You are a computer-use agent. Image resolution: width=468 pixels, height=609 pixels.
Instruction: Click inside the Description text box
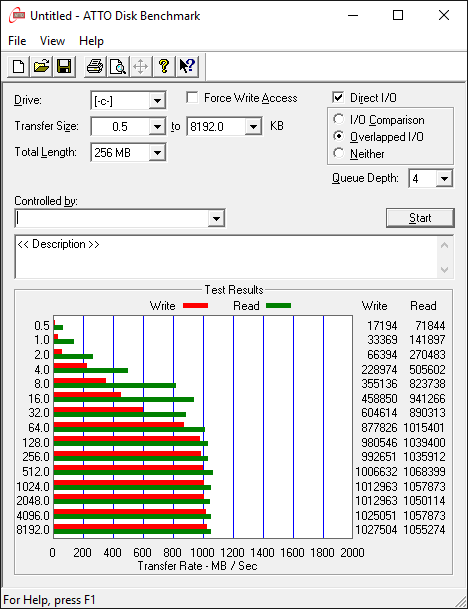click(x=227, y=257)
